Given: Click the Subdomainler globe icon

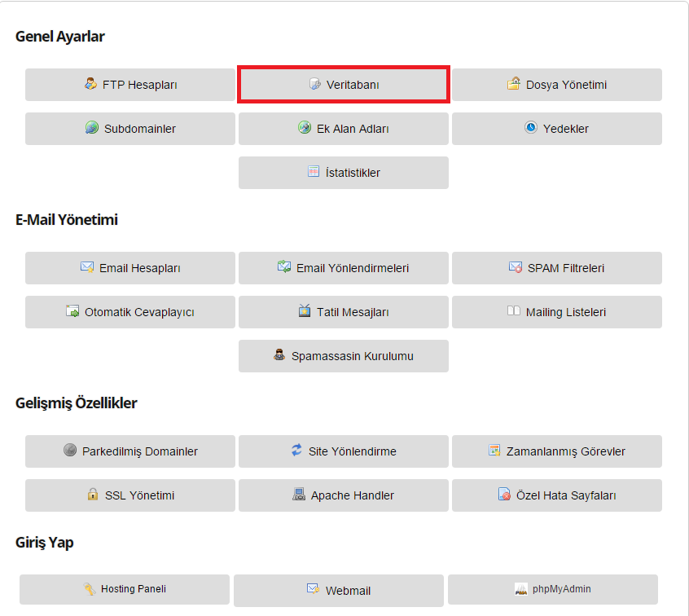Looking at the screenshot, I should (x=92, y=127).
